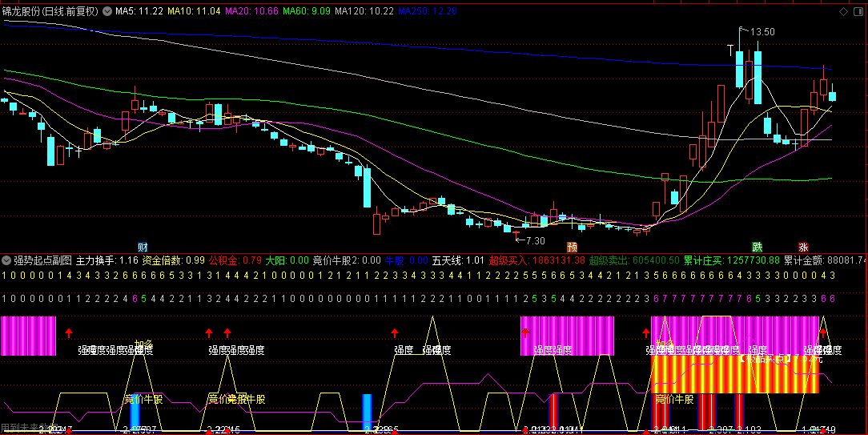Image resolution: width=868 pixels, height=435 pixels.
Task: Click the diamond marker icon at top right
Action: 844,11
